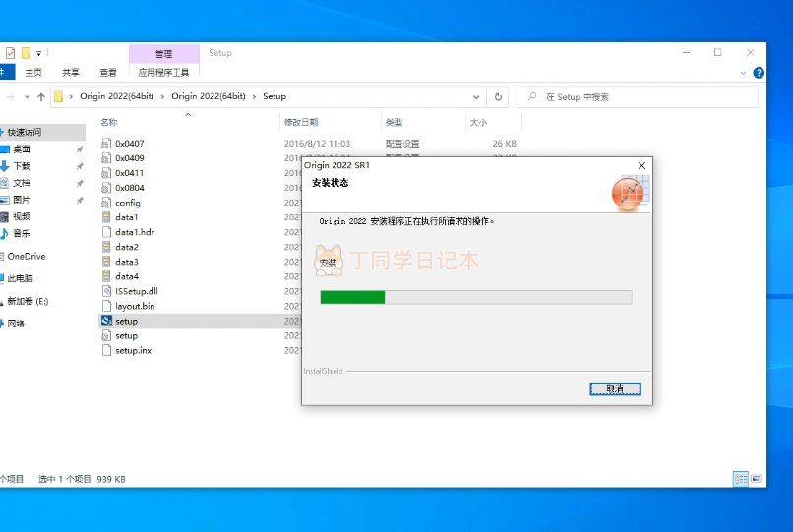This screenshot has height=532, width=793.
Task: Click the 取消 cancel button in installer
Action: (615, 388)
